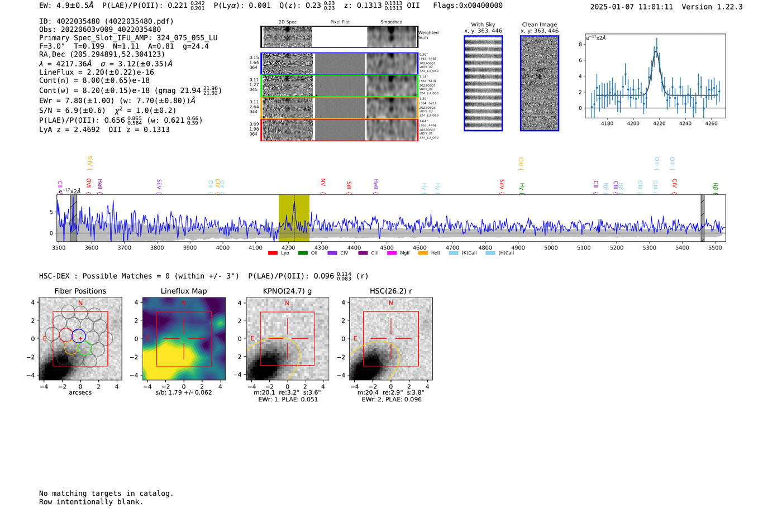The image size is (782, 532).
Task: Click the Weighted Sum 2D spectrum strip
Action: 340,37
